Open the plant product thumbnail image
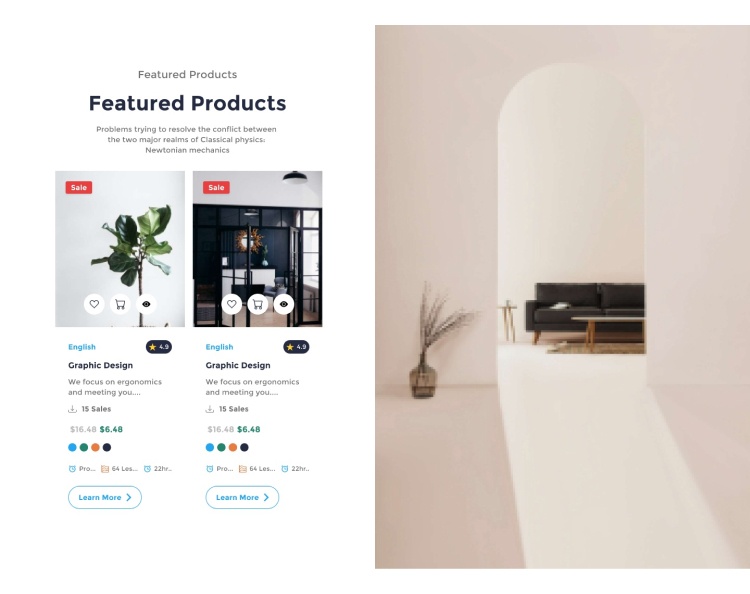The image size is (750, 594). pos(120,249)
